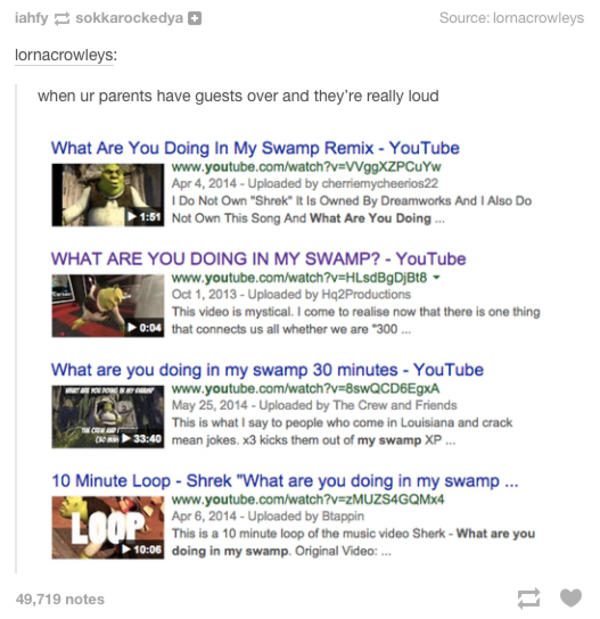Open swamp 30 minutes YouTube result
The height and width of the screenshot is (619, 600).
point(267,370)
